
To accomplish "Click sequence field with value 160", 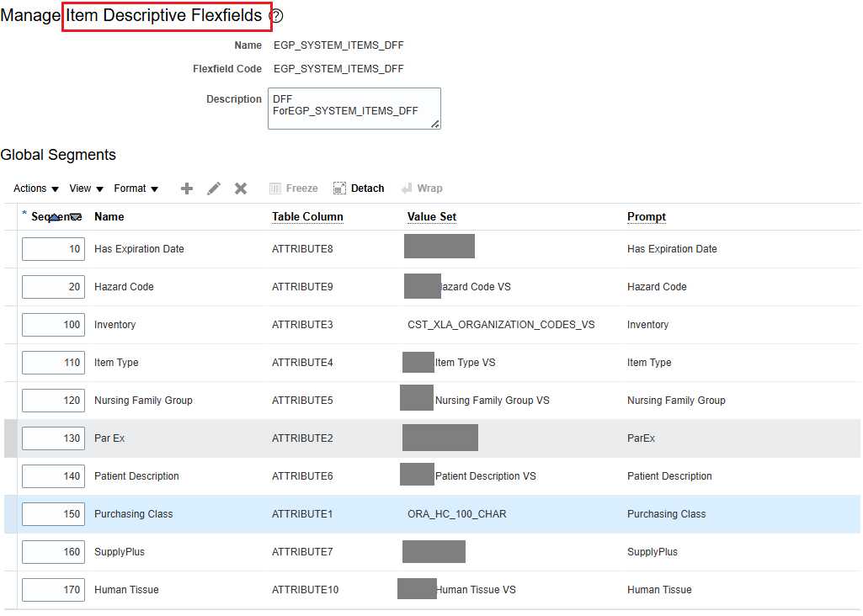I will (x=53, y=552).
